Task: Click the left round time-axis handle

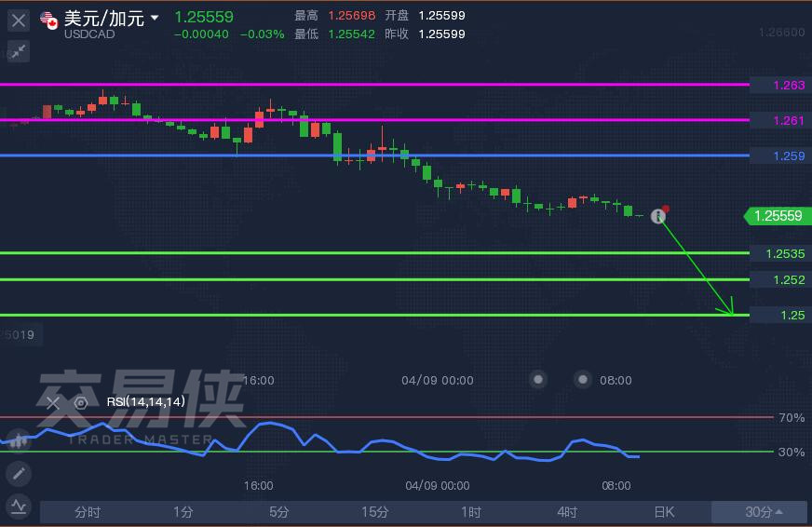Action: 538,379
